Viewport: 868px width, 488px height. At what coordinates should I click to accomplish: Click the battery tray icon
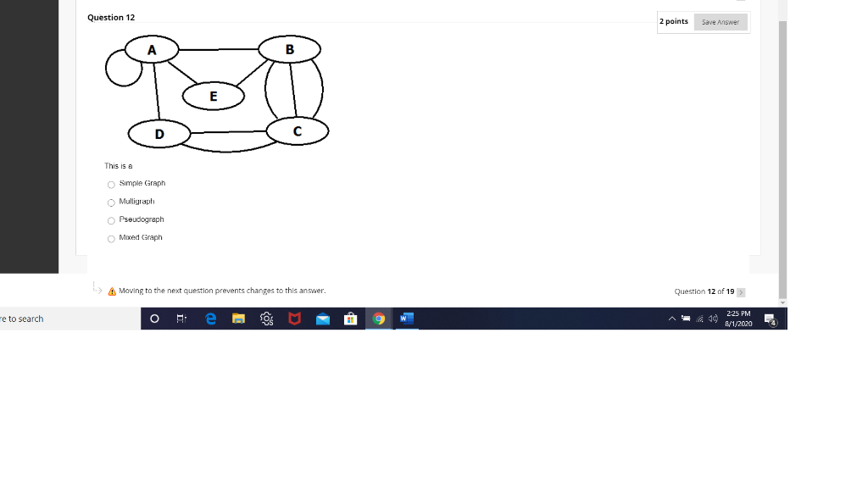pyautogui.click(x=686, y=319)
